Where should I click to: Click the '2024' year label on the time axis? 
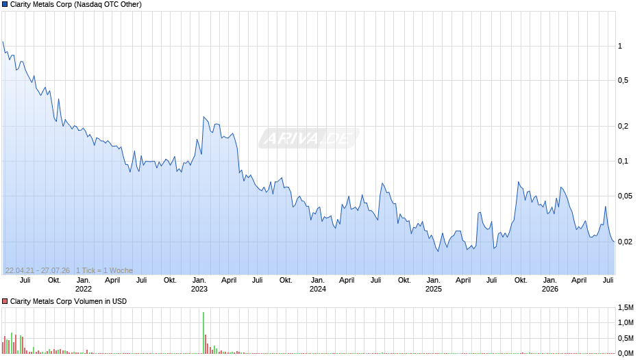tap(317, 289)
